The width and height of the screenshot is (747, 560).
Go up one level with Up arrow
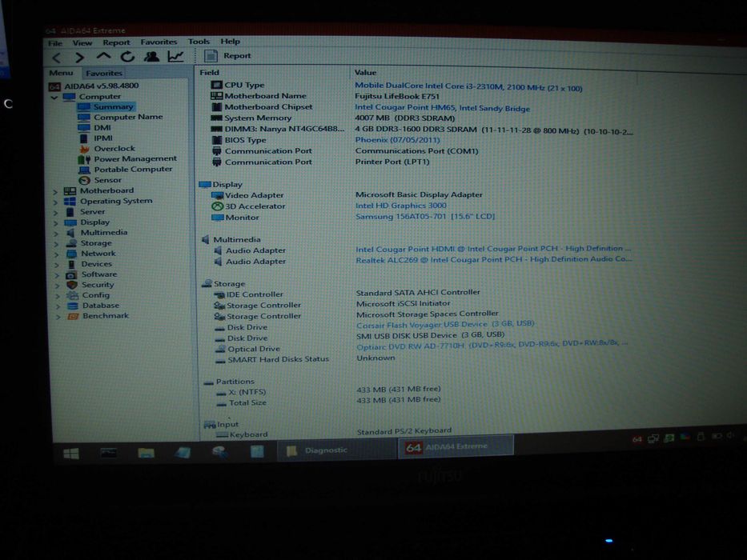(x=103, y=56)
